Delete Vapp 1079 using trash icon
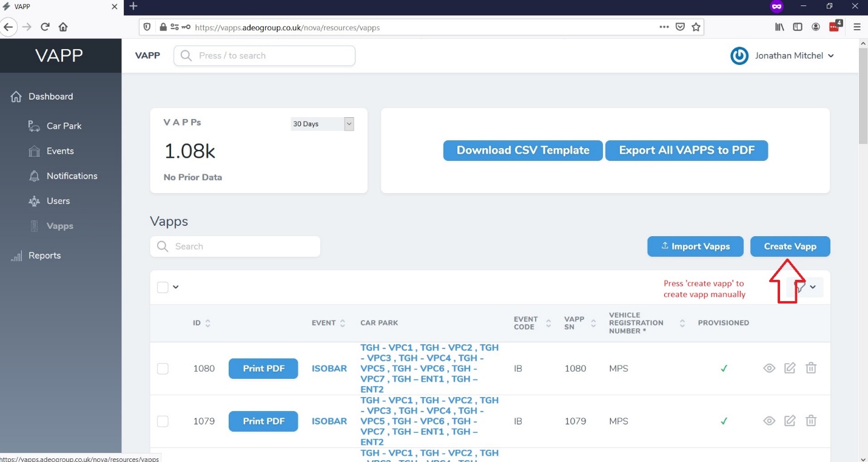This screenshot has width=868, height=462. [x=811, y=421]
